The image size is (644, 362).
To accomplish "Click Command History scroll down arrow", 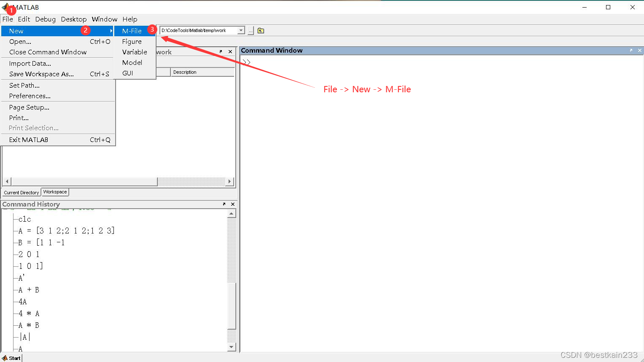I will pos(232,347).
